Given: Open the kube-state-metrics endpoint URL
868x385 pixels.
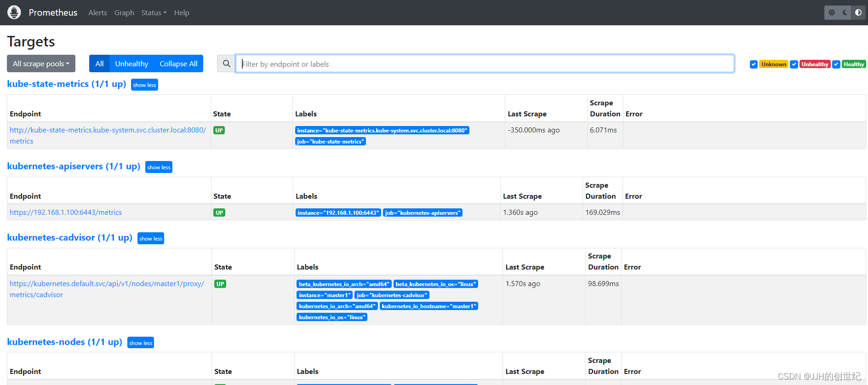Looking at the screenshot, I should (108, 135).
